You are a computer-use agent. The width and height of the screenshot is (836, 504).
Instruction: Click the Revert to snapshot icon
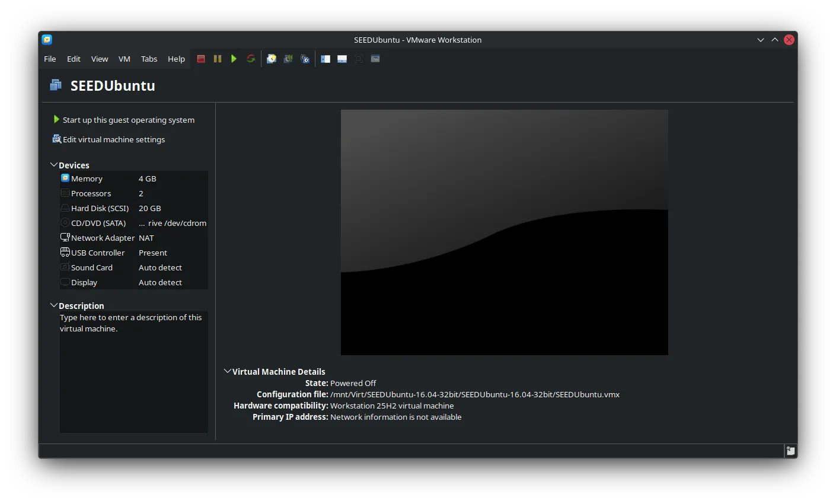tap(288, 59)
